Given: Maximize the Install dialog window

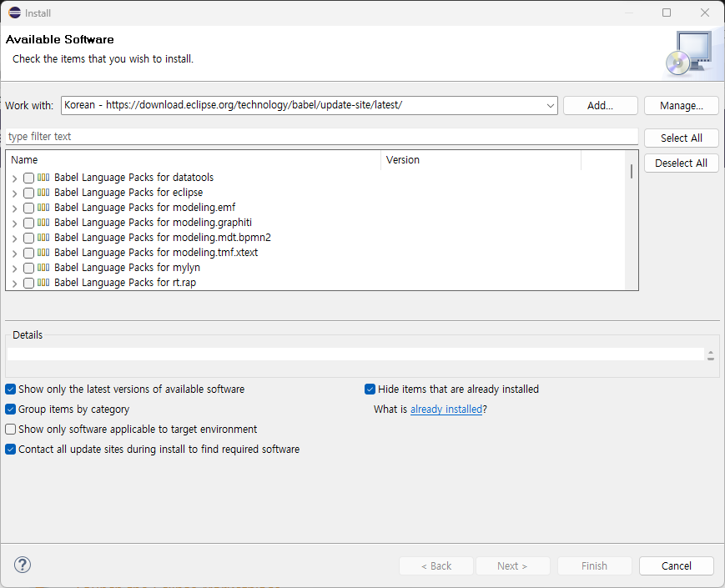Looking at the screenshot, I should [x=667, y=13].
